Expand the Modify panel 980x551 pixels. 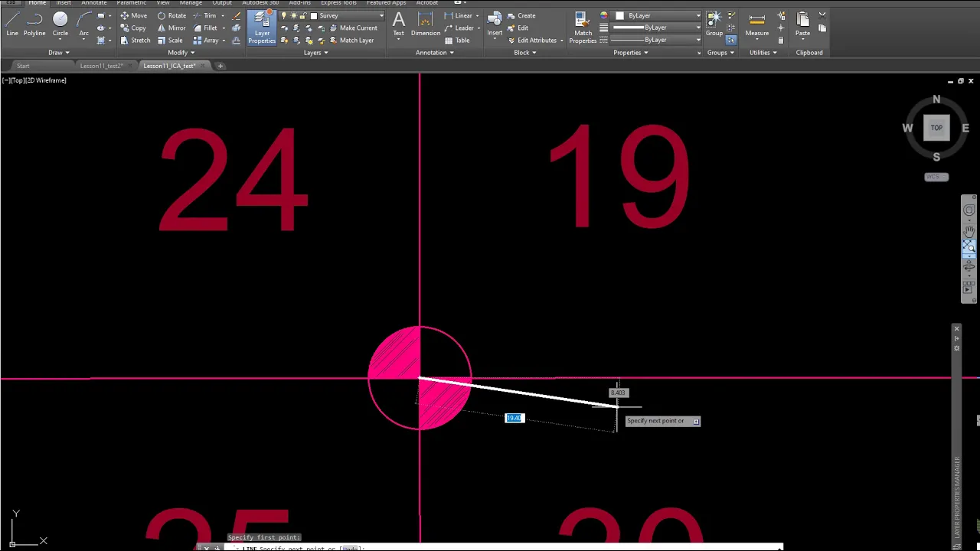(181, 53)
